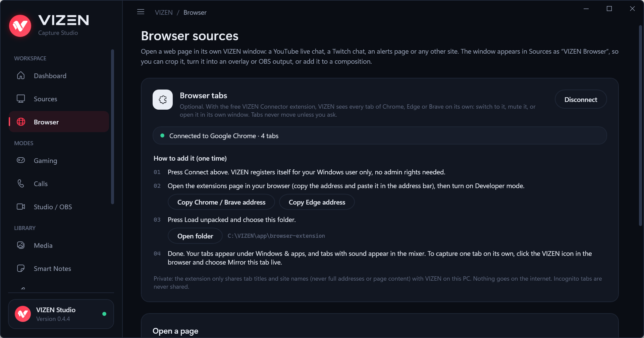This screenshot has width=644, height=338.
Task: Click the 'Connected to Google Chrome · 4 tabs' status
Action: pyautogui.click(x=380, y=136)
